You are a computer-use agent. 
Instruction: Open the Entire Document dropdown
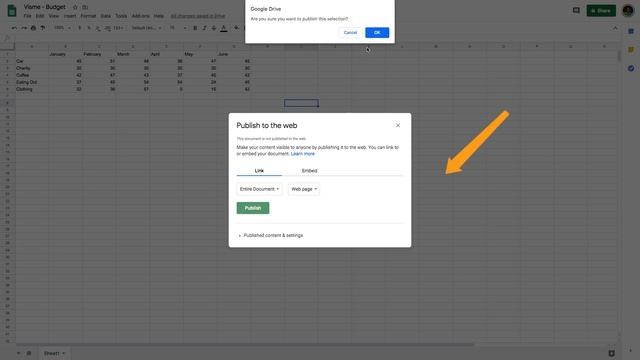[x=259, y=189]
